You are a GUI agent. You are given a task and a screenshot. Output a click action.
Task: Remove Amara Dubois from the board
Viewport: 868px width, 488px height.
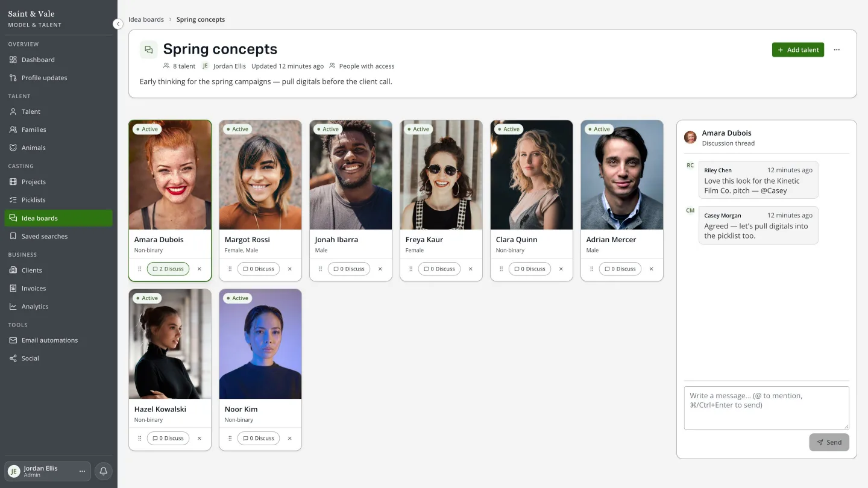click(x=200, y=269)
